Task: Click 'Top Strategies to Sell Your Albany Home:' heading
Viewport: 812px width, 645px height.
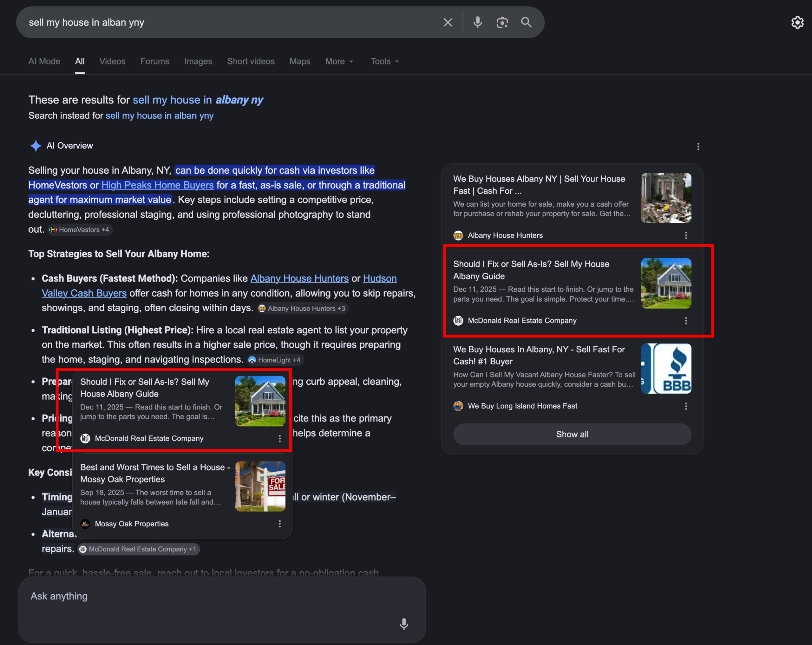Action: [119, 254]
